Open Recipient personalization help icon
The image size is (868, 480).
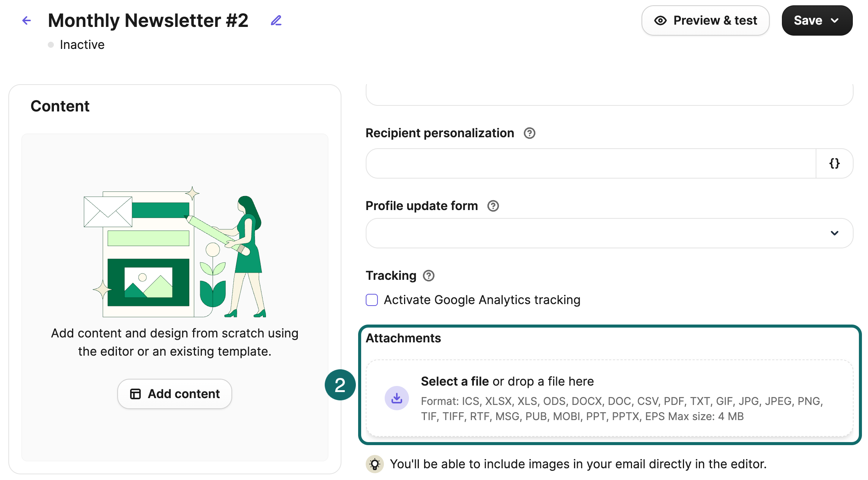(529, 133)
